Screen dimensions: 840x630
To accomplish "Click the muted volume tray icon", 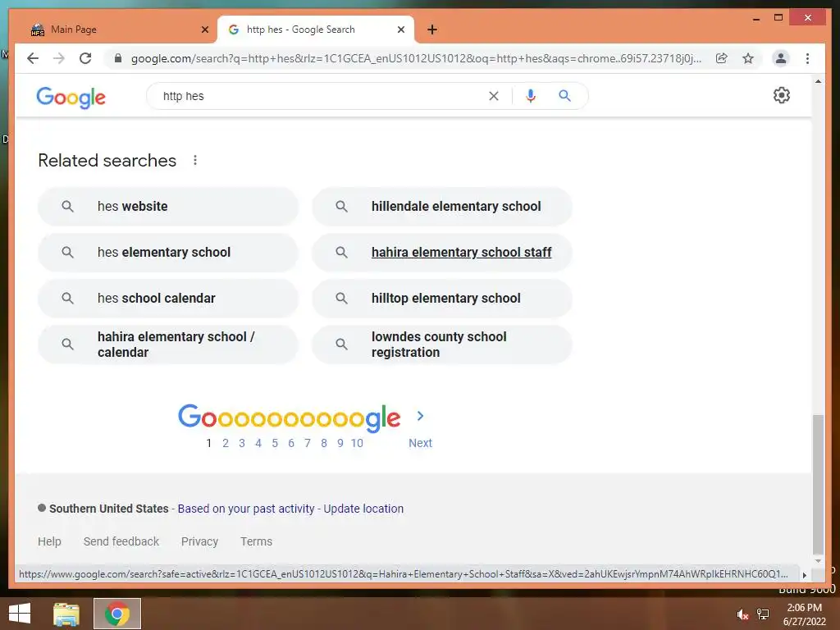I will [742, 614].
